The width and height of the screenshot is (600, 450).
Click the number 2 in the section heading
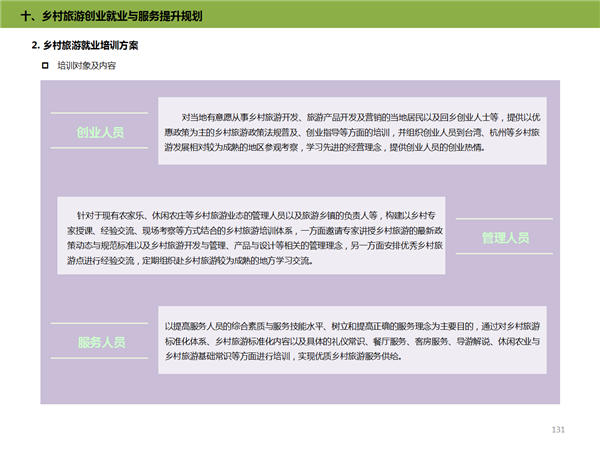[35, 46]
